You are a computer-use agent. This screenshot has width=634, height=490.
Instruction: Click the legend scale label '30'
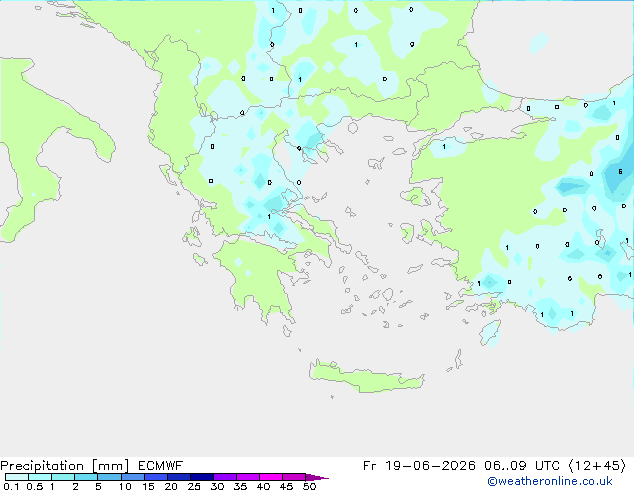click(x=217, y=486)
